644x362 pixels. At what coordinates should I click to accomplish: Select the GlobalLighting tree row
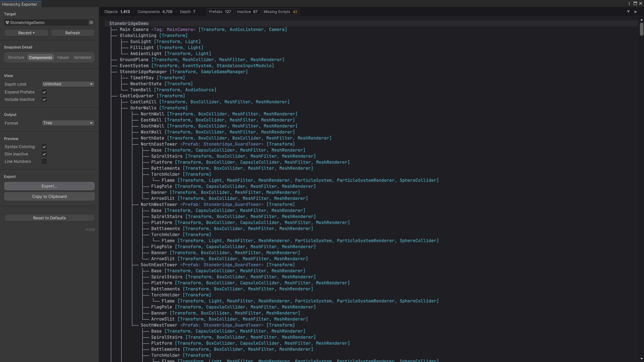pos(371,36)
